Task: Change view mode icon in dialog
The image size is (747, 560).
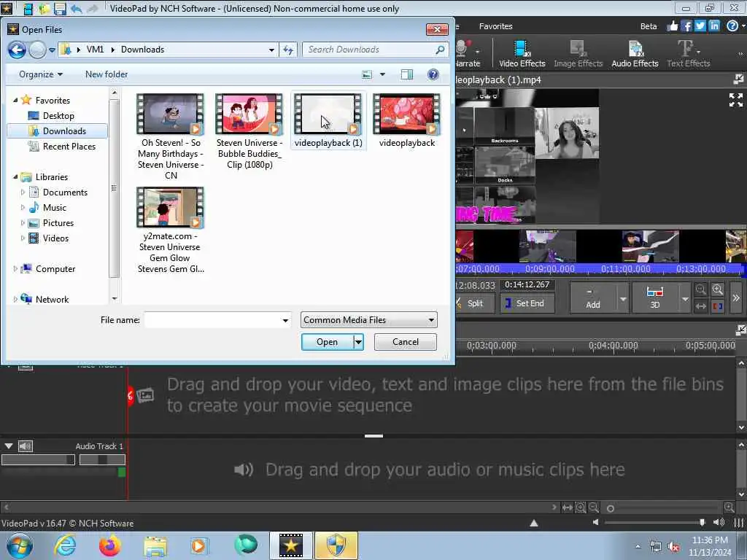Action: coord(367,74)
